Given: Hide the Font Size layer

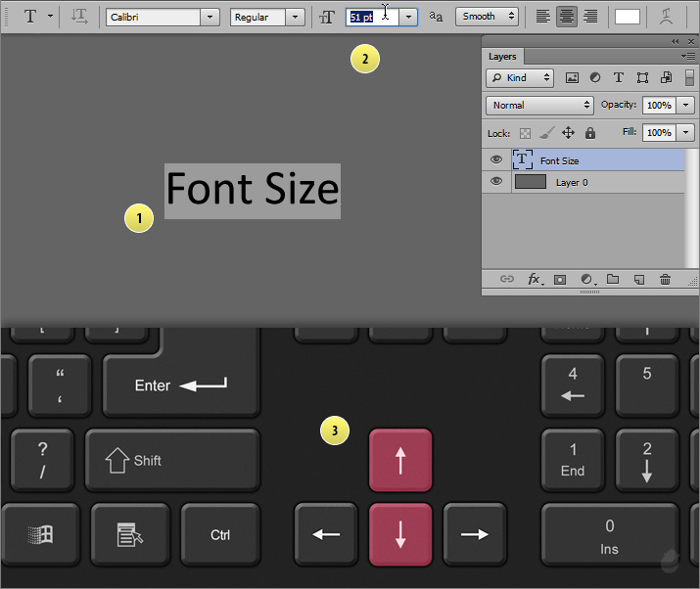Looking at the screenshot, I should click(x=496, y=159).
